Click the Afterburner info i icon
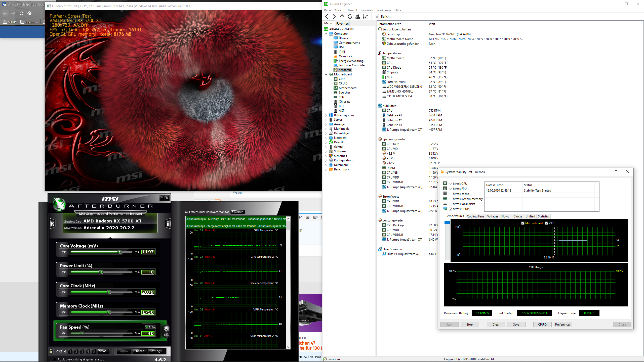644x362 pixels. [168, 223]
